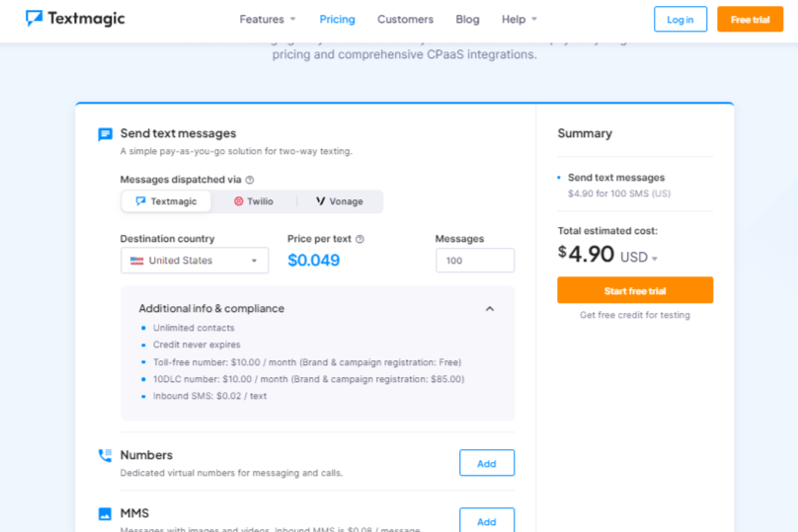Change the USD currency dropdown

(639, 257)
